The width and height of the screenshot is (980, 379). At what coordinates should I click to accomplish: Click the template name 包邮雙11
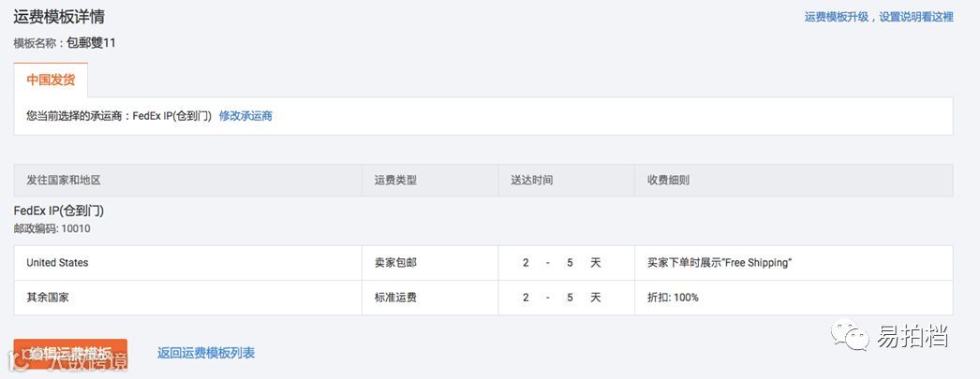(91, 43)
